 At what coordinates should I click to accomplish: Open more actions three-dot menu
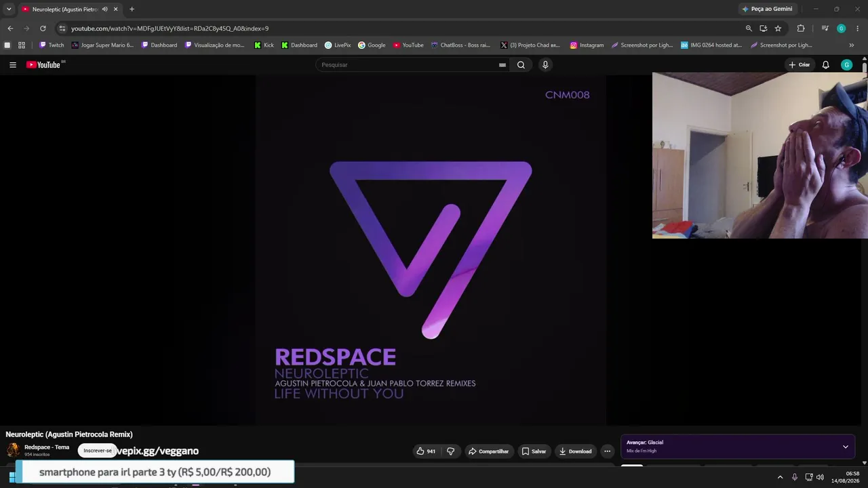(x=608, y=451)
